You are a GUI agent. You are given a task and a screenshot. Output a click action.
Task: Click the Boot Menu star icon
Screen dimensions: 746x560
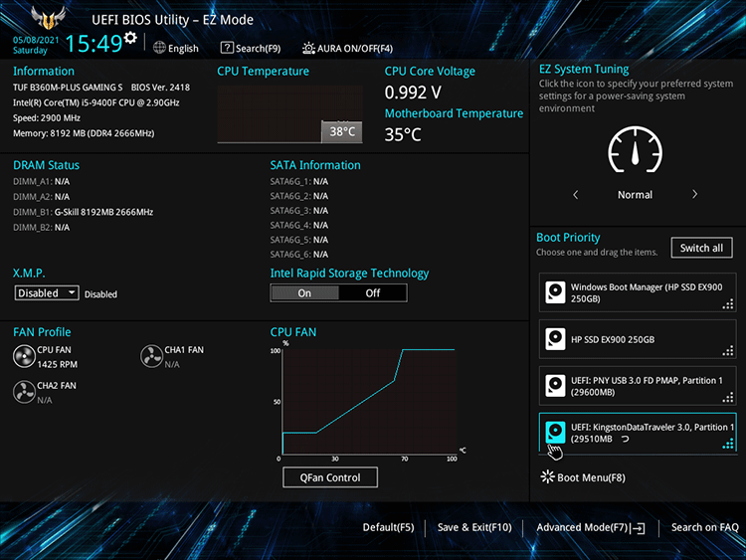click(x=548, y=476)
